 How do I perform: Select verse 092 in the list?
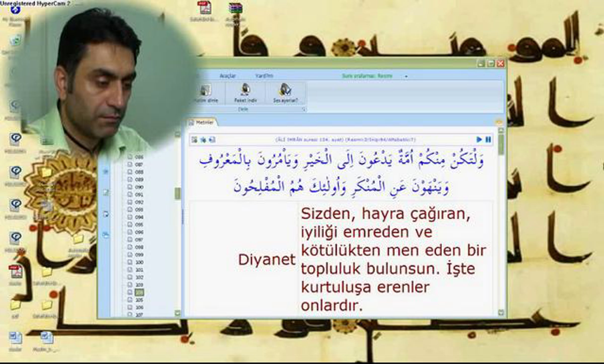click(x=139, y=202)
